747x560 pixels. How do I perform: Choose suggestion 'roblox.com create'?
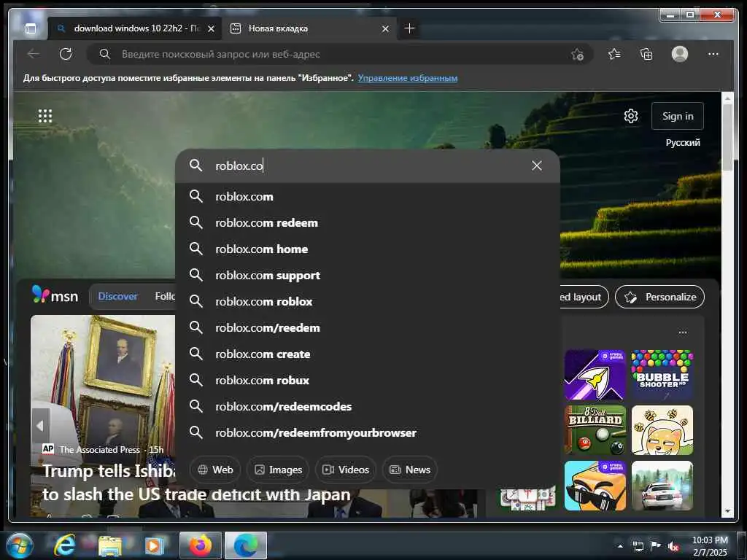(x=368, y=354)
